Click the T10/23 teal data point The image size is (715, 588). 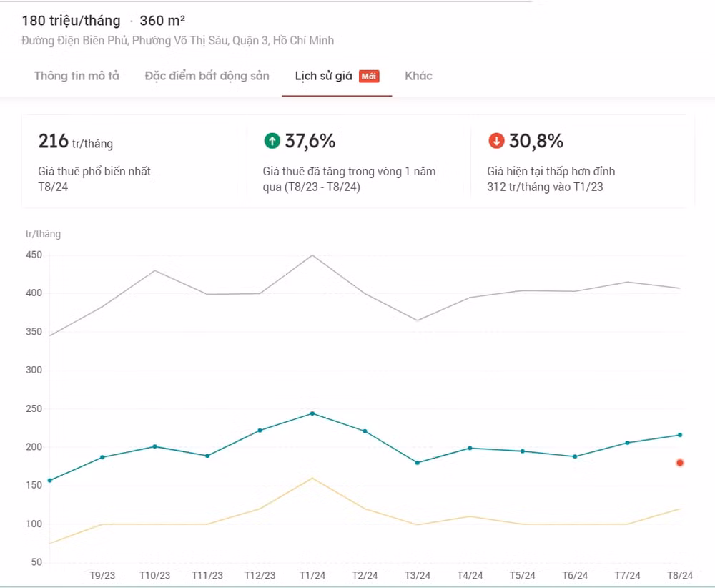[x=155, y=446]
